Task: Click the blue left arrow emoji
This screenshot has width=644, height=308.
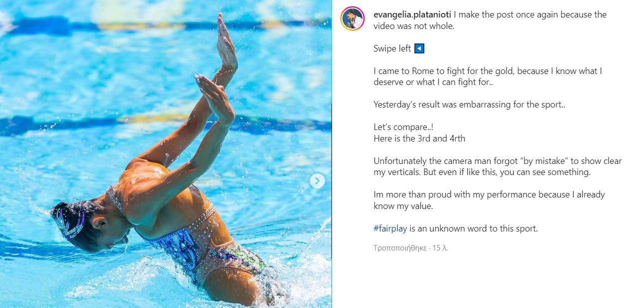Action: (x=419, y=48)
